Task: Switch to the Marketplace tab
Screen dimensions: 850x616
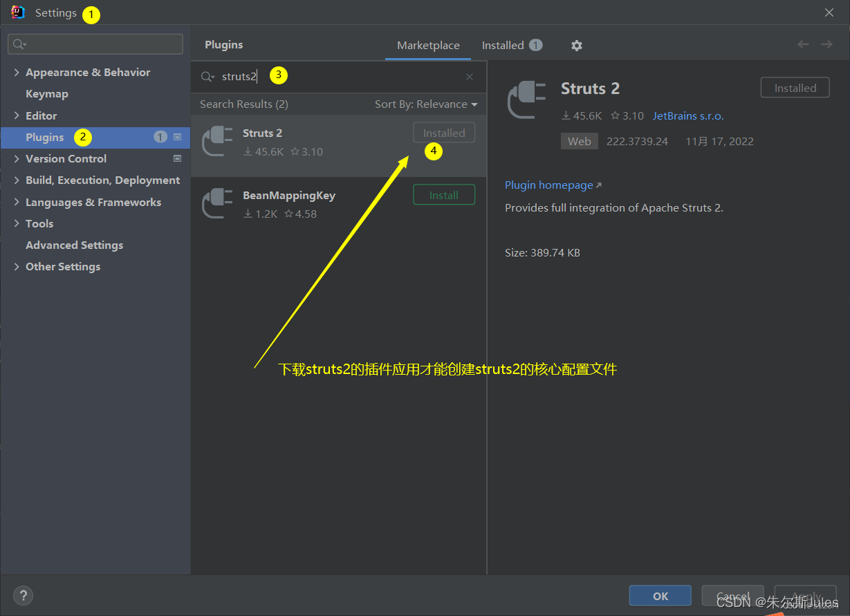Action: point(428,46)
